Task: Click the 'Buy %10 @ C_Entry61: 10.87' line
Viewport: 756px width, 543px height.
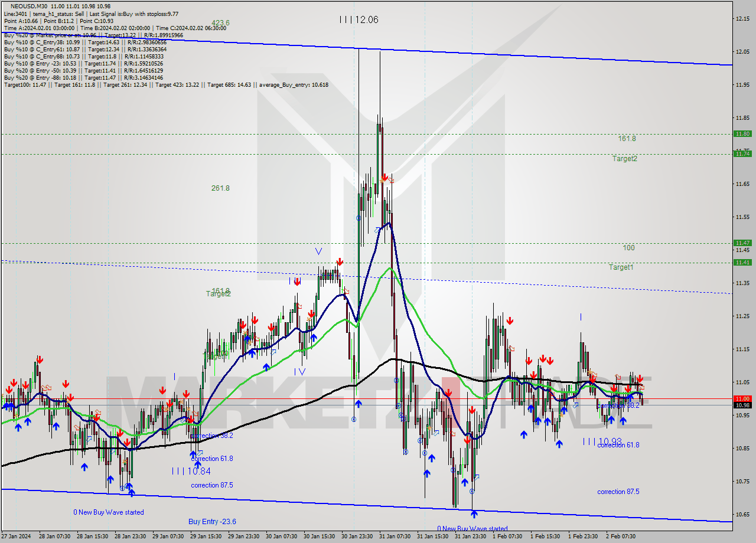Action: (x=85, y=49)
